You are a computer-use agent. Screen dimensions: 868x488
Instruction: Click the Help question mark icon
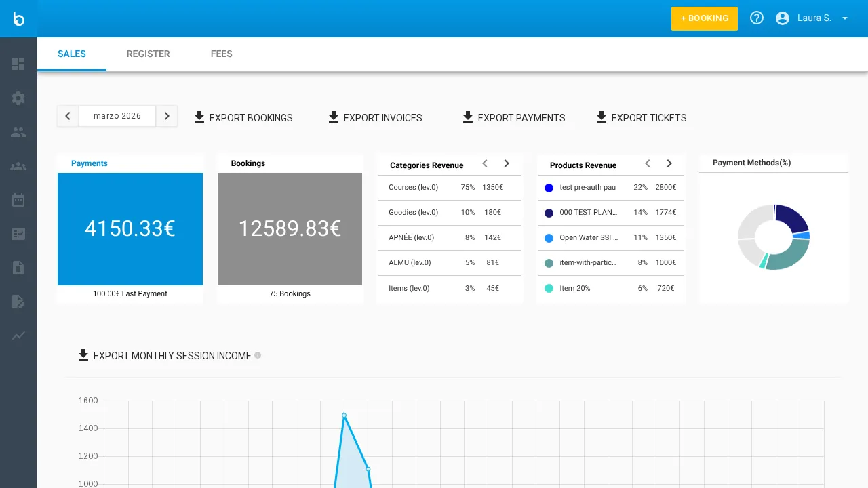757,18
